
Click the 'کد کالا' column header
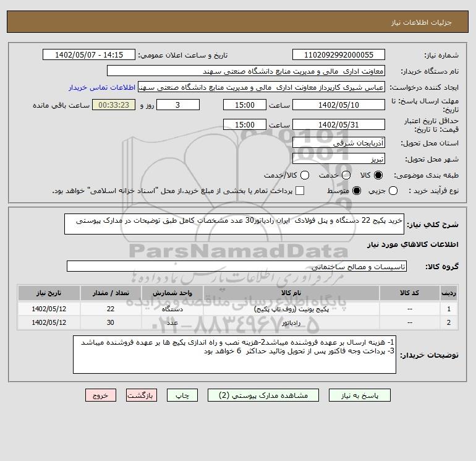coord(409,293)
